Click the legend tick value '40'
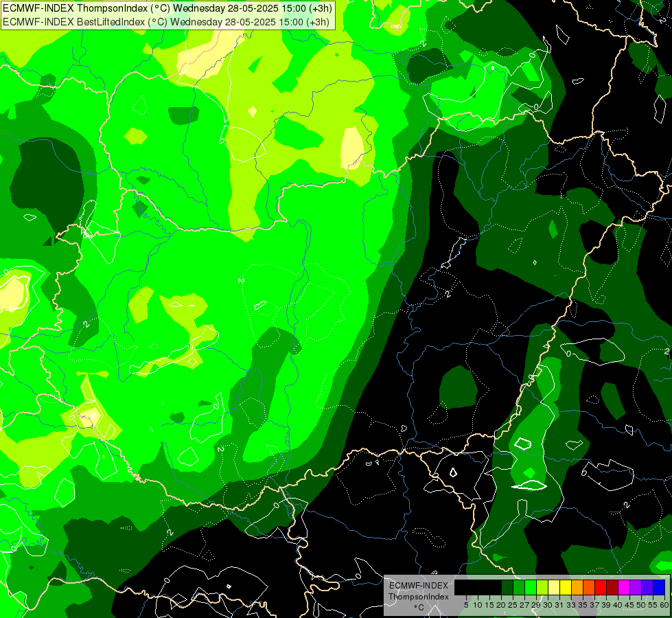This screenshot has height=618, width=672. [618, 605]
